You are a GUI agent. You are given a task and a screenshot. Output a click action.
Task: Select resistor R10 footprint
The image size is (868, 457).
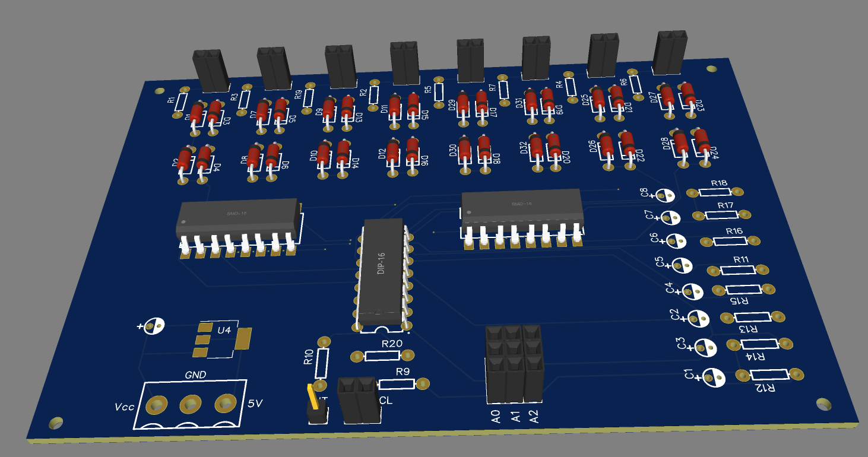322,364
